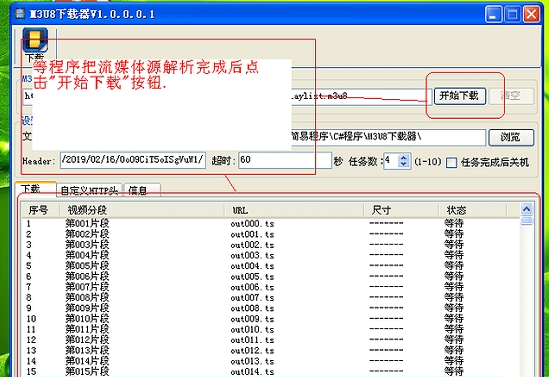Open the 信息 tab

click(142, 190)
